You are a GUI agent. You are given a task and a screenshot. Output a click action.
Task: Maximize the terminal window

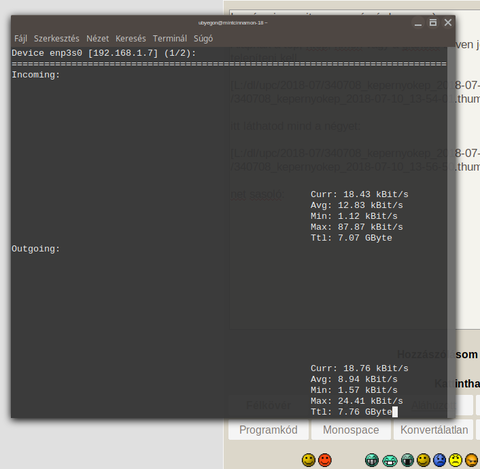pyautogui.click(x=433, y=23)
